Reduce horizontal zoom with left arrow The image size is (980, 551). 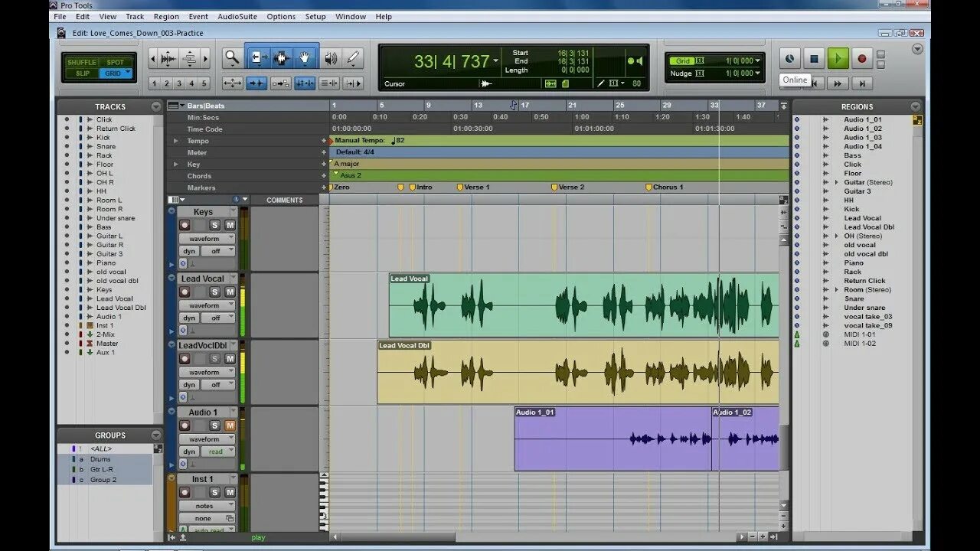pos(153,58)
